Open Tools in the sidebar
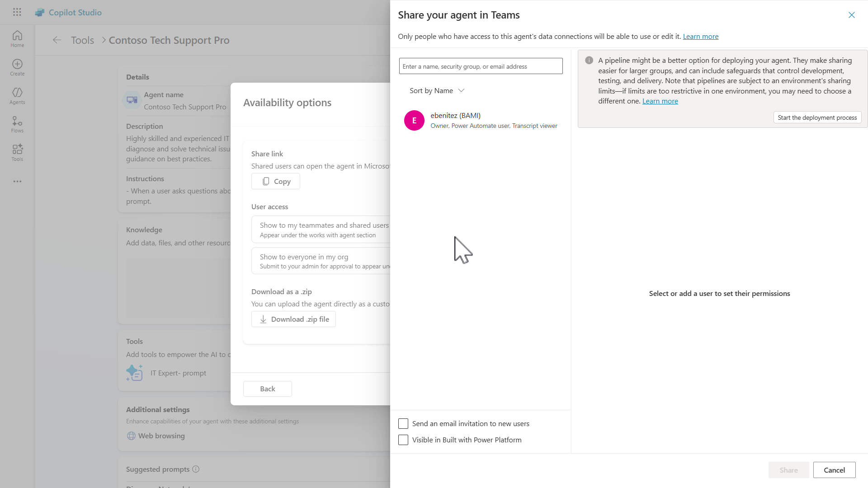868x488 pixels. click(x=17, y=153)
